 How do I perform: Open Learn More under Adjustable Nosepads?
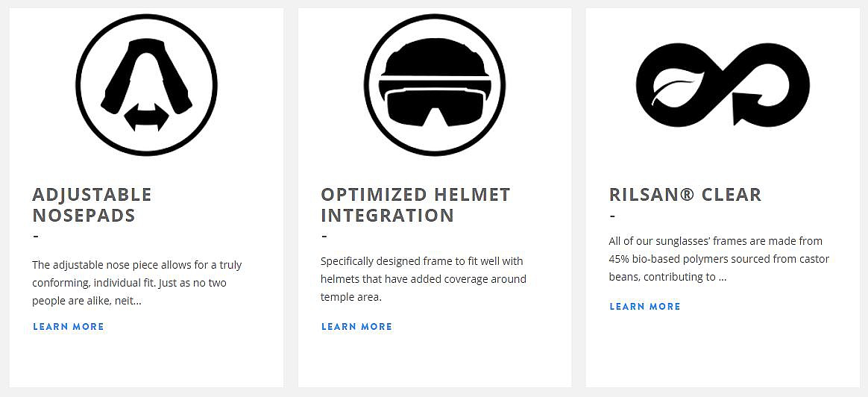coord(69,327)
